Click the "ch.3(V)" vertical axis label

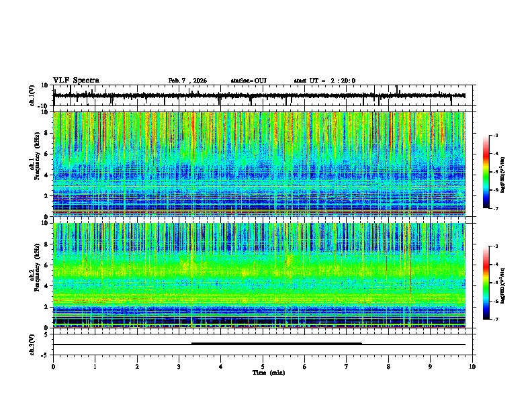[x=32, y=345]
